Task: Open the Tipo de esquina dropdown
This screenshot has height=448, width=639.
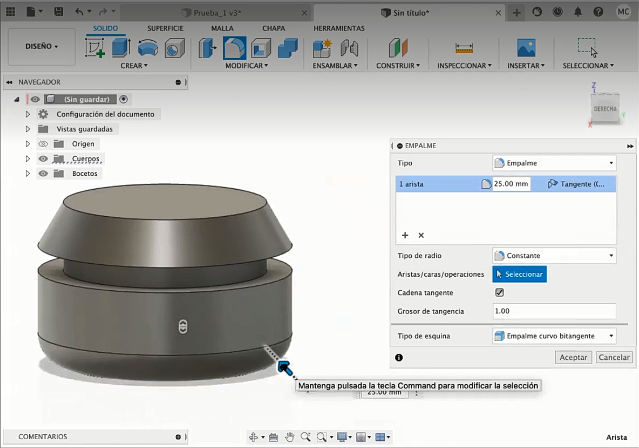Action: click(x=554, y=336)
